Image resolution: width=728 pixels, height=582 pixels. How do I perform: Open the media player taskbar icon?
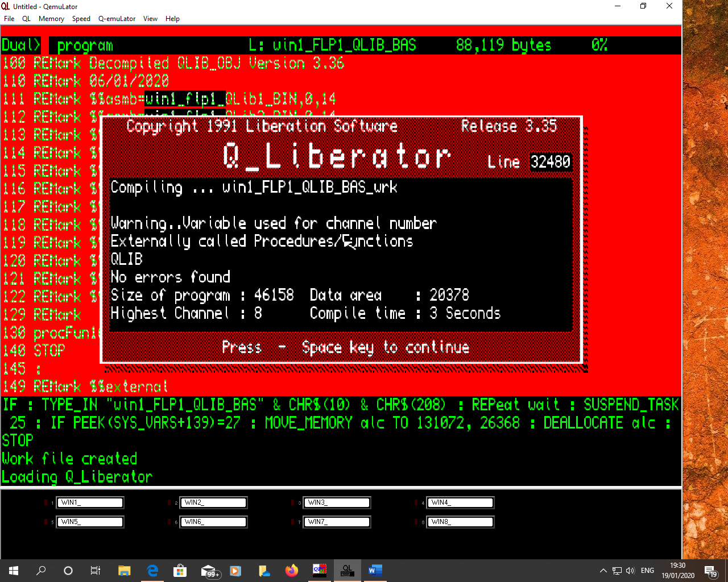pos(235,571)
